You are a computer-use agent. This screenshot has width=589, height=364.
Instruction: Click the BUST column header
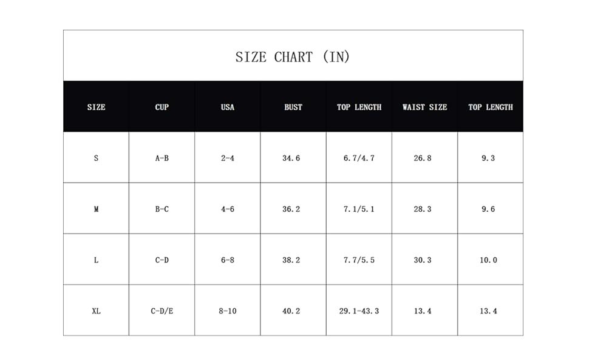(x=293, y=107)
